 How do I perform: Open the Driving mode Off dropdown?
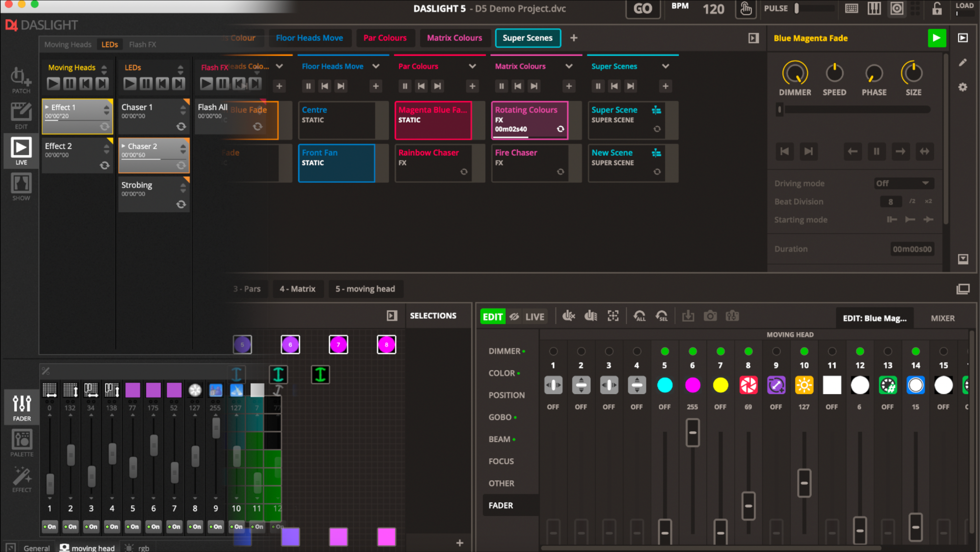click(903, 183)
